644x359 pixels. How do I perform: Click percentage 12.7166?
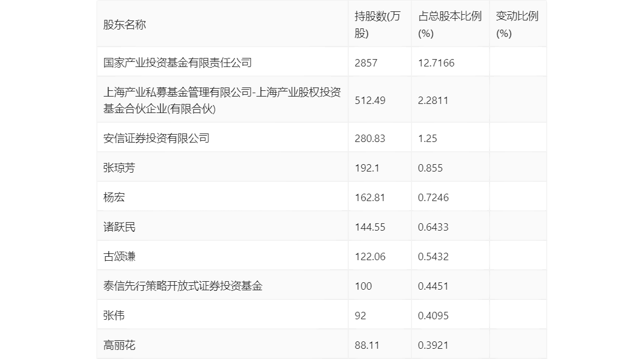pos(436,63)
